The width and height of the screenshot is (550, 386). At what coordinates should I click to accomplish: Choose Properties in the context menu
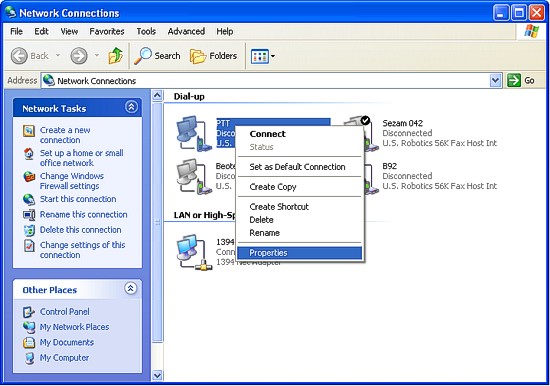(x=300, y=253)
